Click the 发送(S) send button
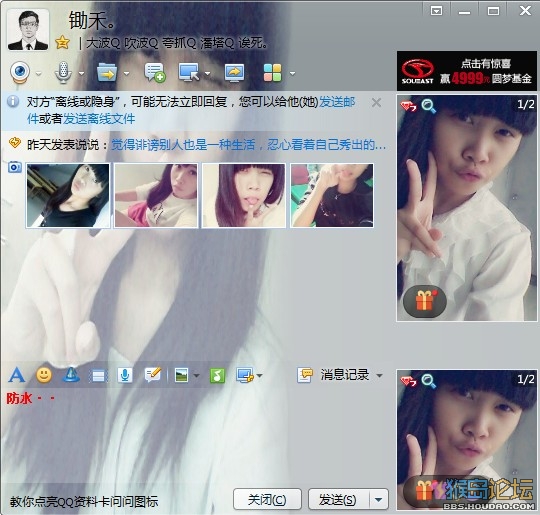 339,499
